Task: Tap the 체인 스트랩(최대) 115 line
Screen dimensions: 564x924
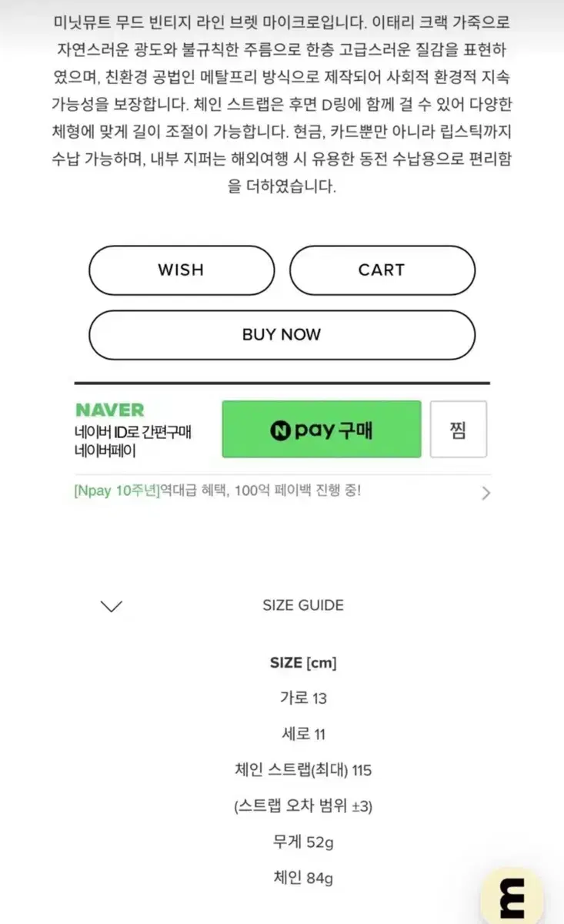Action: pos(303,770)
